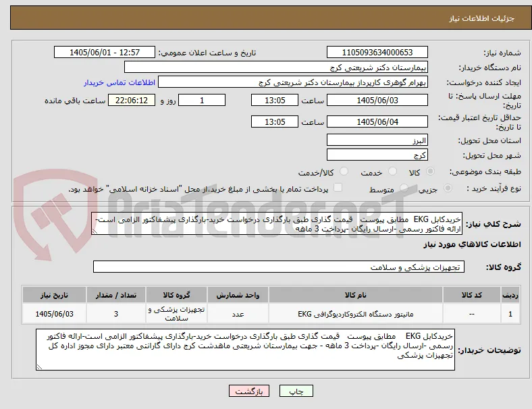This screenshot has height=409, width=532.
Task: Click the نام کالا column header
Action: (x=356, y=295)
